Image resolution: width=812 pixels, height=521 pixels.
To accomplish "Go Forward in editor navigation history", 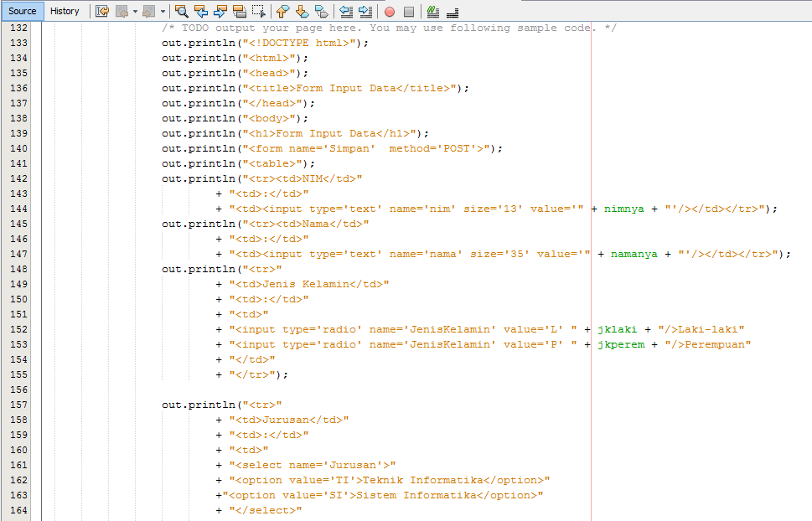I will pyautogui.click(x=148, y=12).
